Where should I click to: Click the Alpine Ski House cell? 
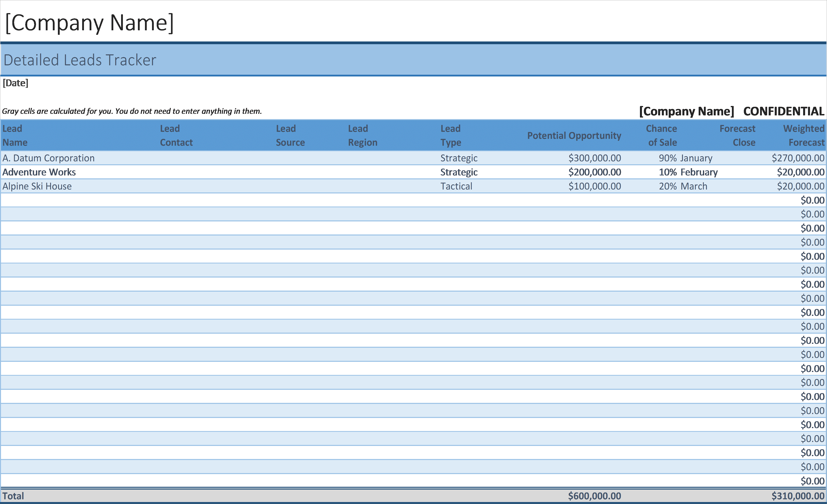pos(37,186)
